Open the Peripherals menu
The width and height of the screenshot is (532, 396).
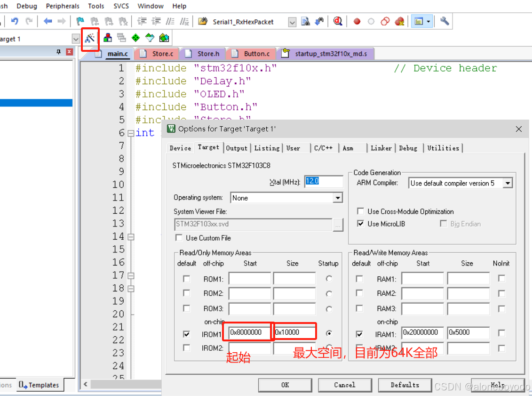click(x=63, y=6)
